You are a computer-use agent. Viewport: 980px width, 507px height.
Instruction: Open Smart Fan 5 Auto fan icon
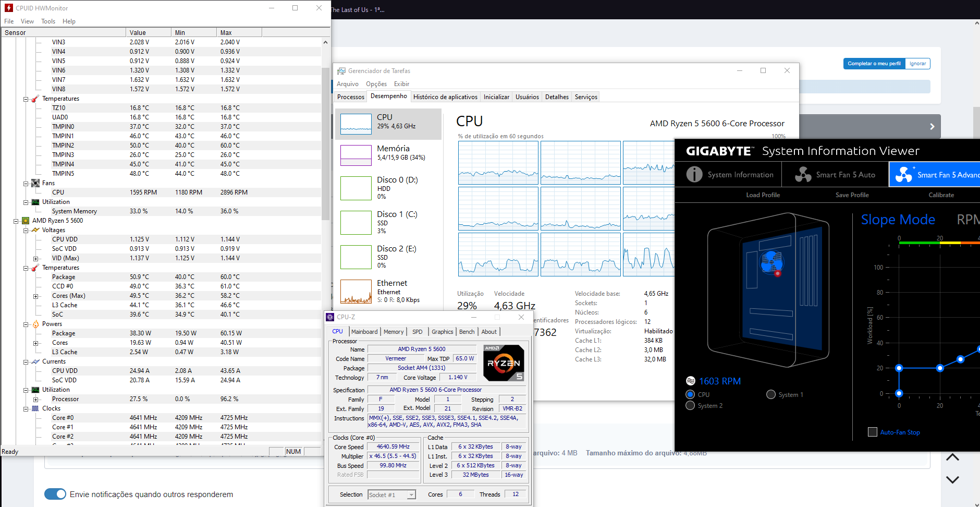tap(803, 174)
